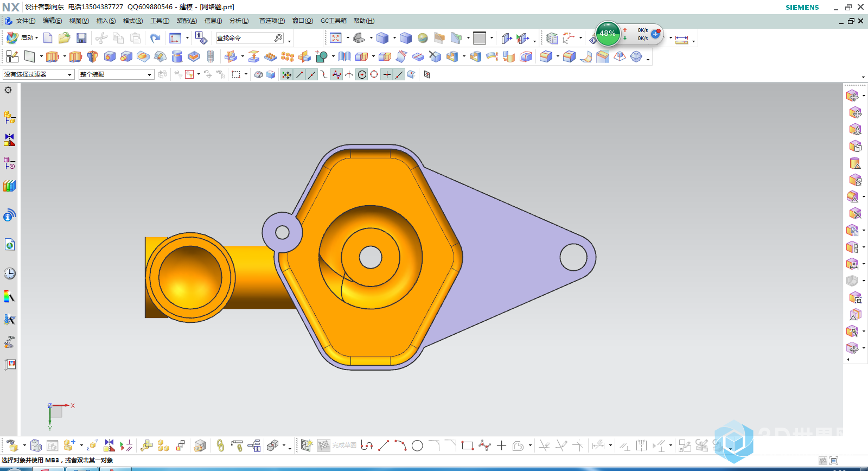The image size is (868, 471).
Task: Select the sketch Circle tool in the bottom toolbar
Action: (417, 445)
